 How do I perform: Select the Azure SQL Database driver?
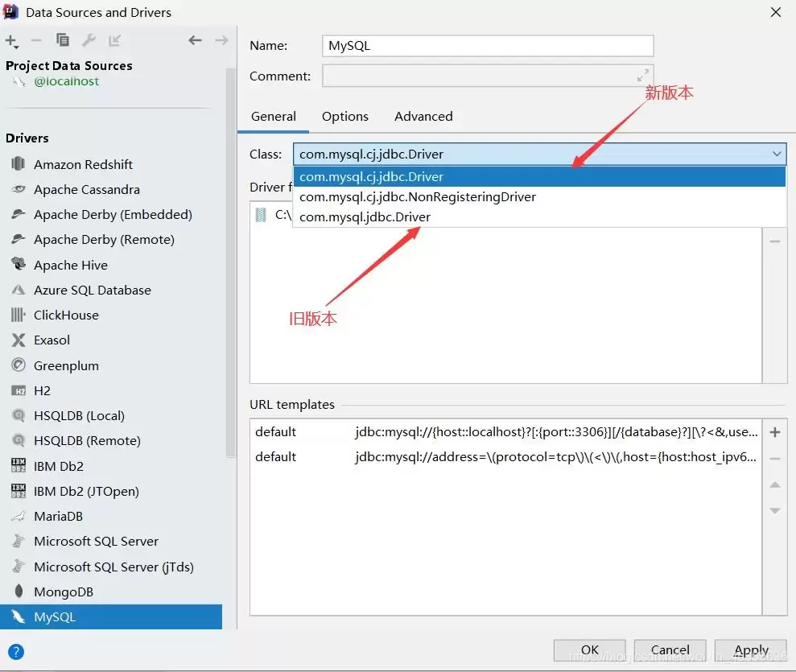point(111,291)
